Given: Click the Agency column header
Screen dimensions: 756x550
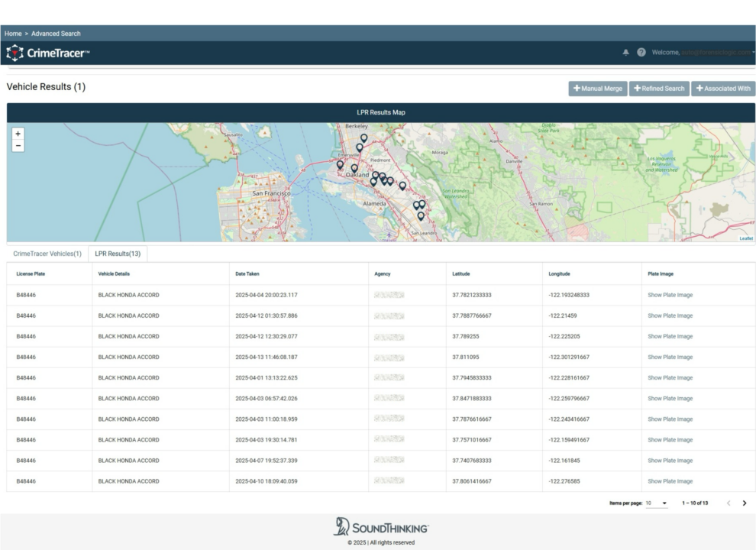Looking at the screenshot, I should 383,274.
